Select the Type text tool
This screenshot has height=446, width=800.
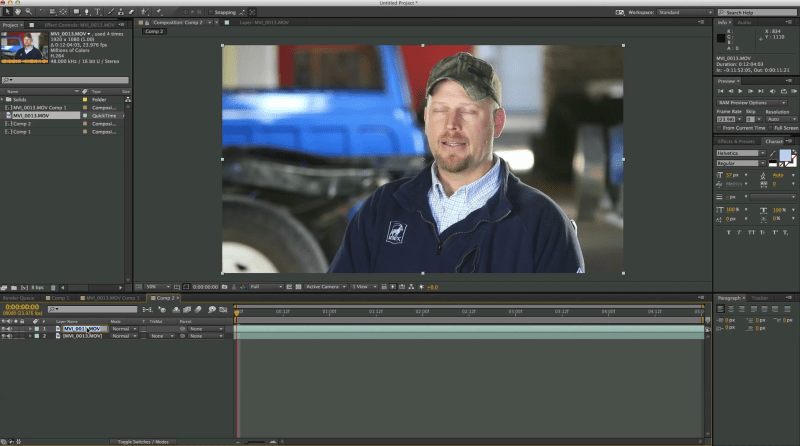[97, 11]
